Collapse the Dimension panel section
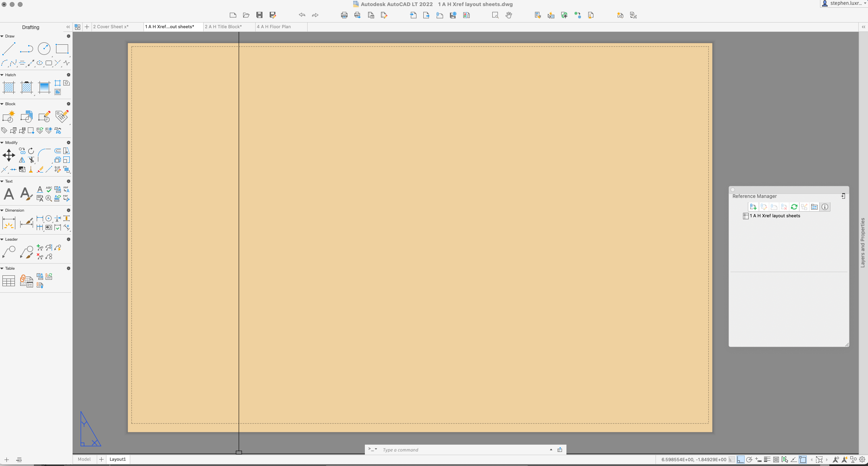868x466 pixels. click(2, 210)
